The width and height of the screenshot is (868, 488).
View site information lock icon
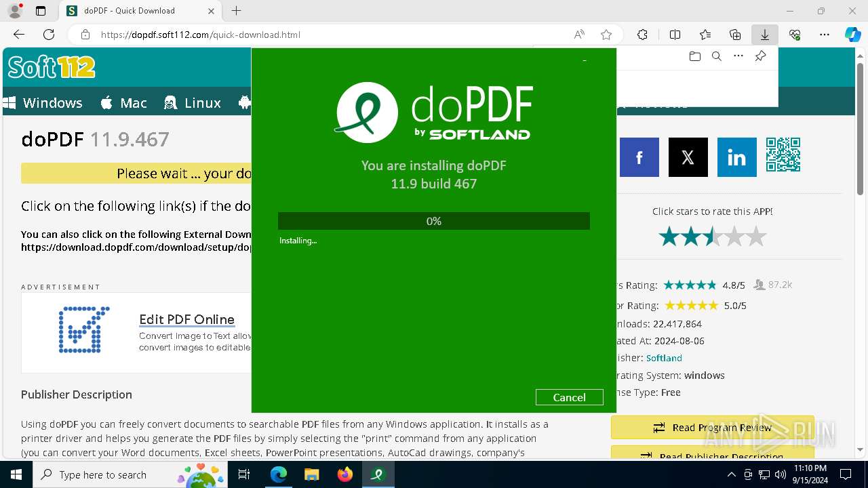coord(85,35)
